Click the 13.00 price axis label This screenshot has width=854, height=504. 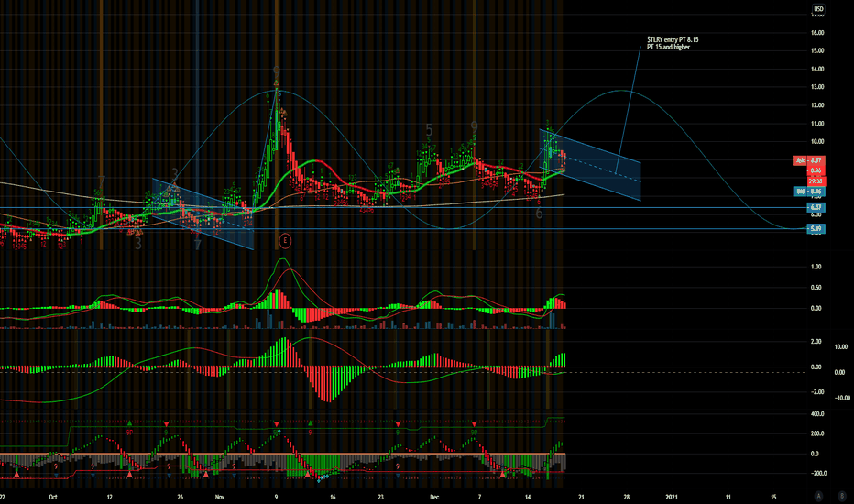click(817, 87)
